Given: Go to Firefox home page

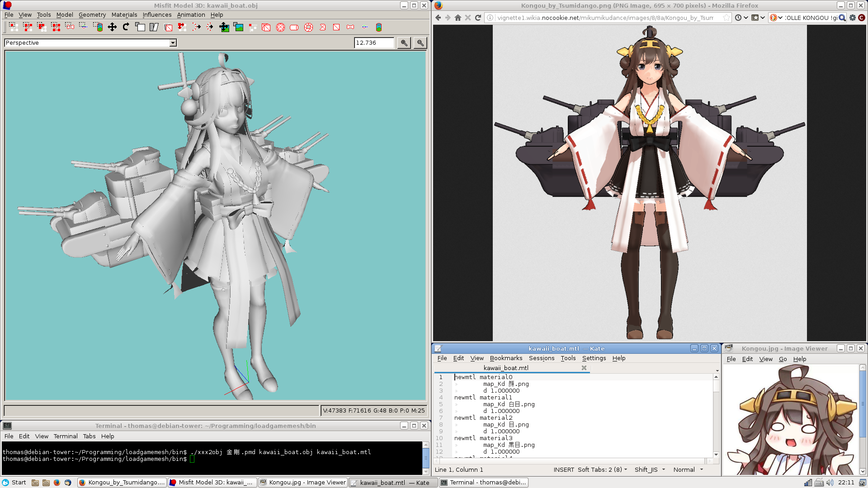Looking at the screenshot, I should coord(458,18).
